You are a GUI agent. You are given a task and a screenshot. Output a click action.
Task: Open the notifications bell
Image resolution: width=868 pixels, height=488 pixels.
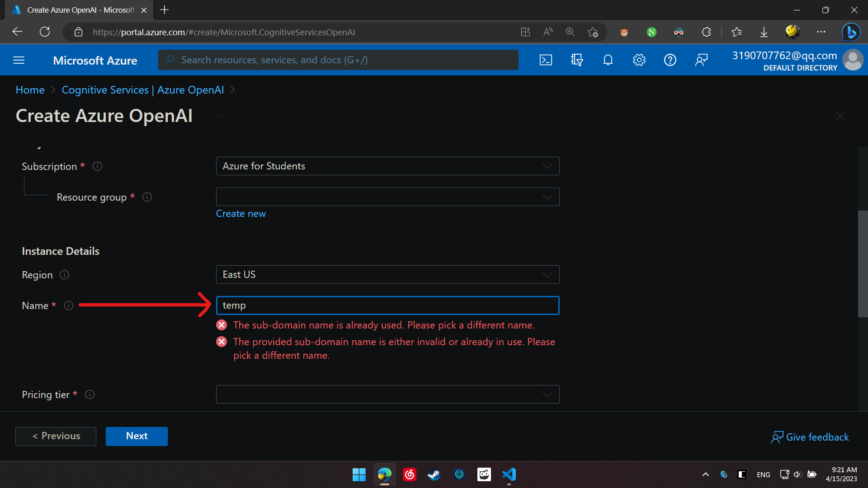point(608,60)
